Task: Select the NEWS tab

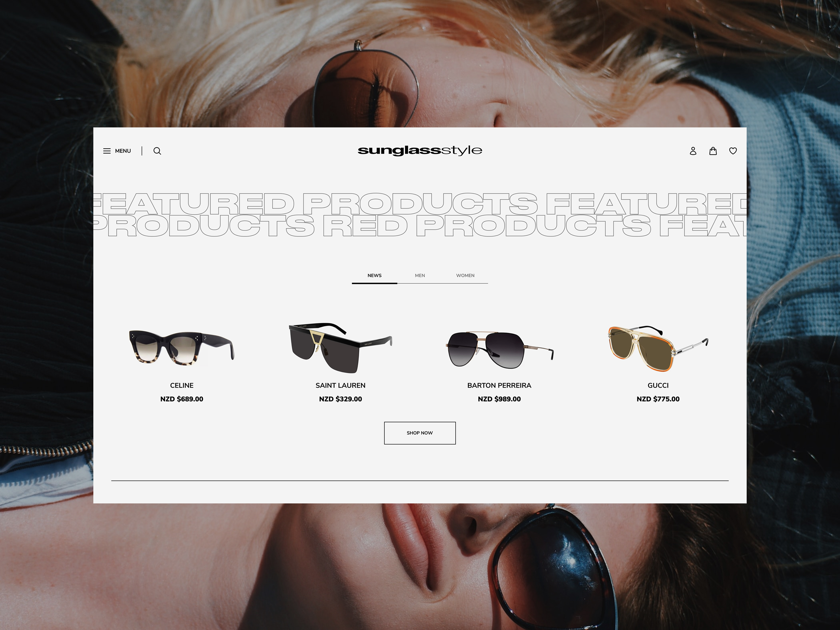Action: [x=374, y=275]
